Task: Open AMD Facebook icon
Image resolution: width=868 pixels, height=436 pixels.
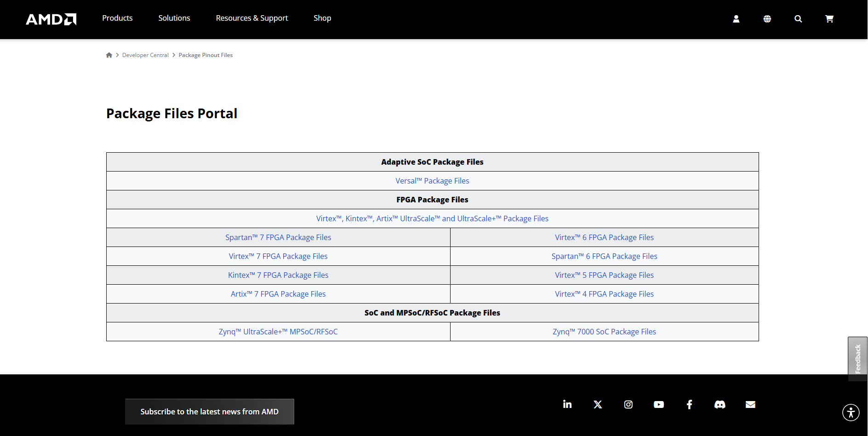Action: coord(689,404)
